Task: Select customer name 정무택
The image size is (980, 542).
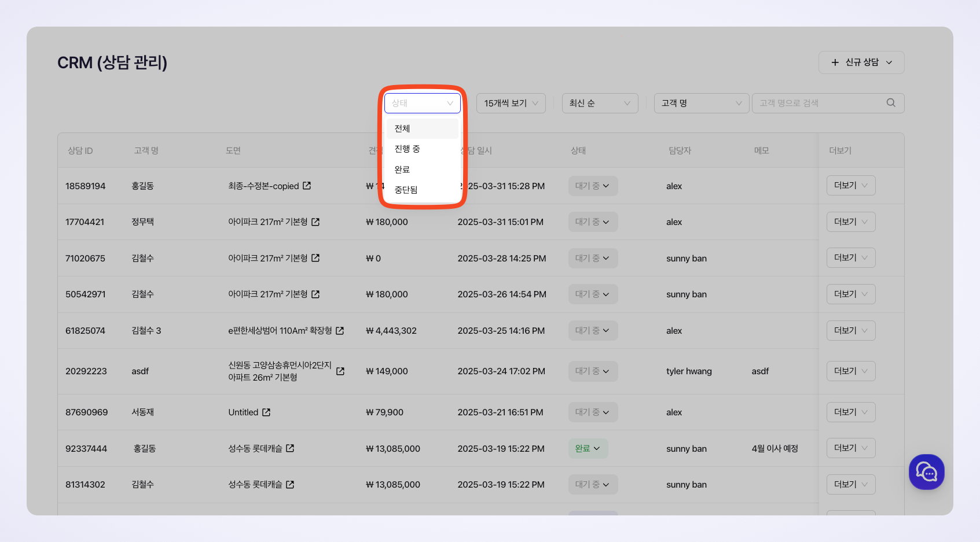Action: click(142, 222)
